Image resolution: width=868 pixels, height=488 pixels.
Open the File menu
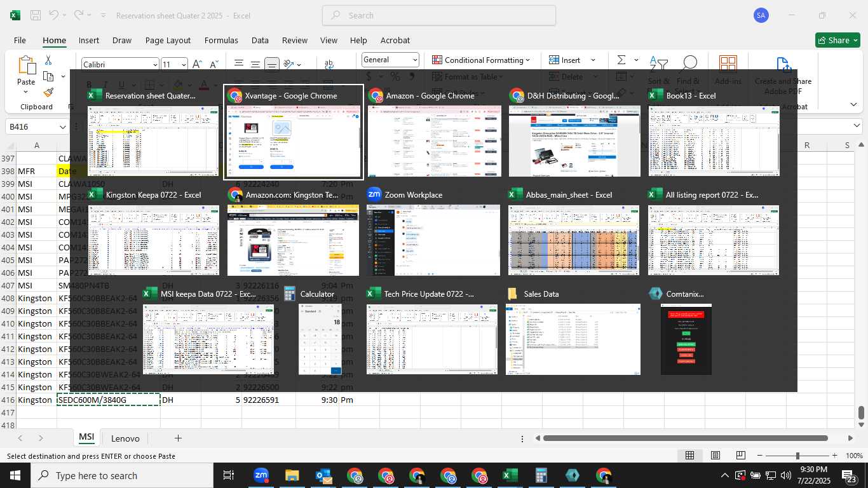tap(20, 40)
